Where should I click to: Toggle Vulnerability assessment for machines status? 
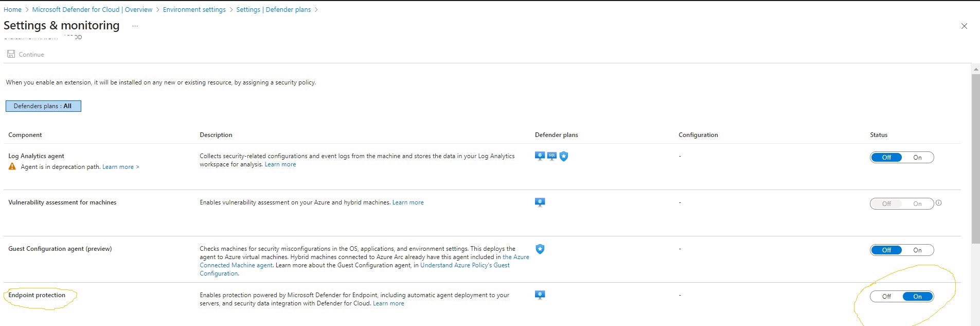[902, 204]
